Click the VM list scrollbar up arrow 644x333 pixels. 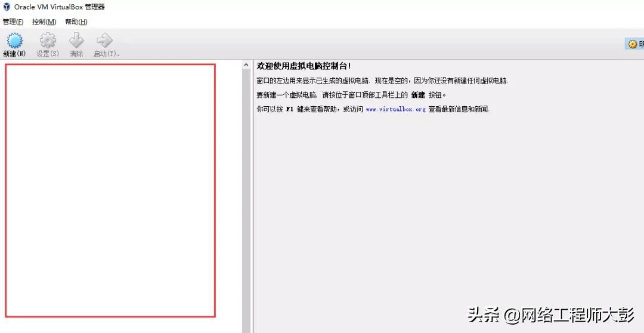246,65
